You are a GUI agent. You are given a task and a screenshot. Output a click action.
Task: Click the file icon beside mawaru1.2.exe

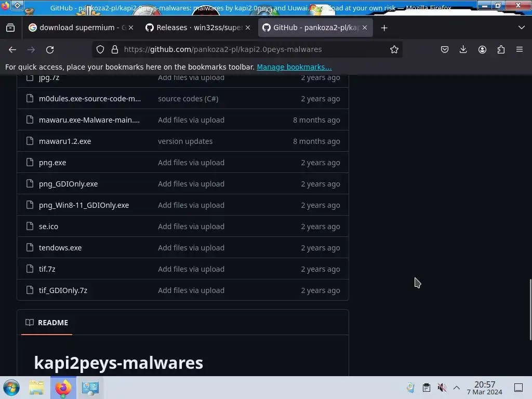30,141
